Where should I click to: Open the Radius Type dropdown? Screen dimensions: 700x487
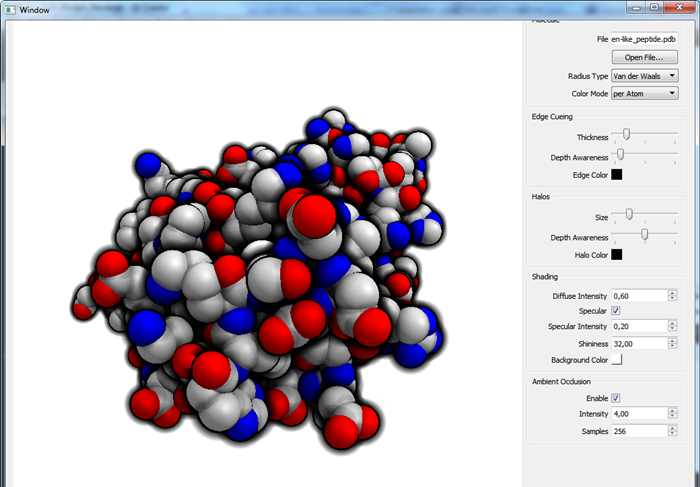[x=644, y=75]
